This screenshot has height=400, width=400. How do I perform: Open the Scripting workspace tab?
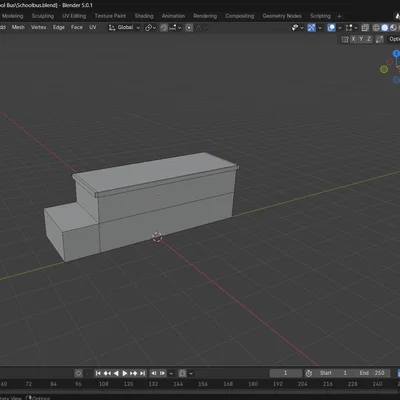tap(320, 16)
